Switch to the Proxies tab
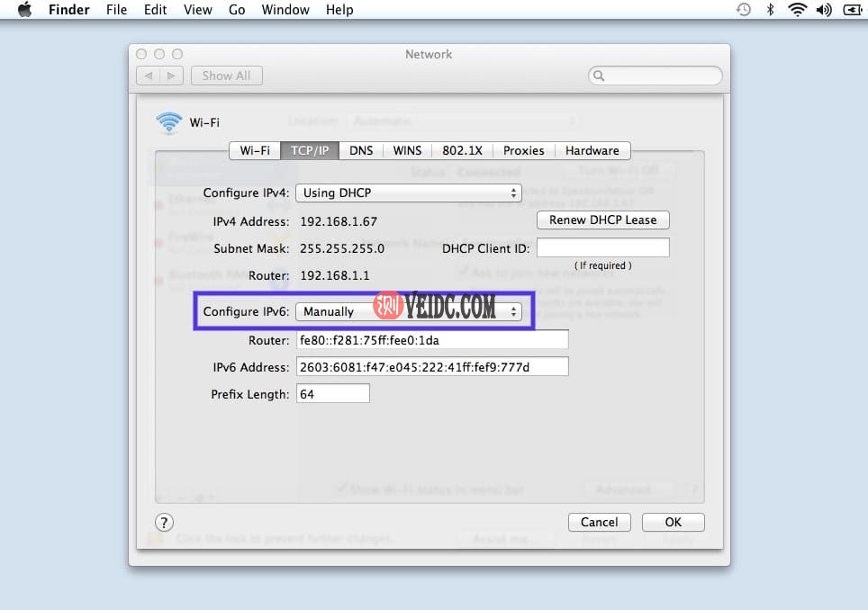 [524, 150]
